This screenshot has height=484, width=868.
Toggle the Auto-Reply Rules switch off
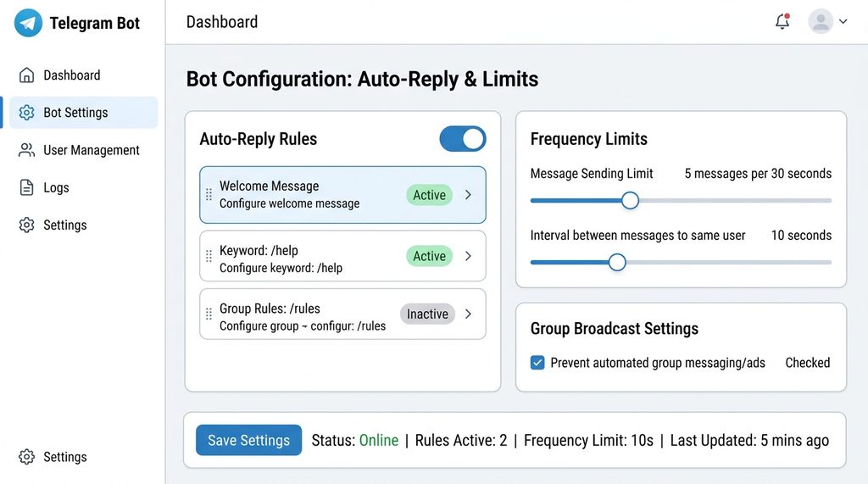[x=463, y=139]
